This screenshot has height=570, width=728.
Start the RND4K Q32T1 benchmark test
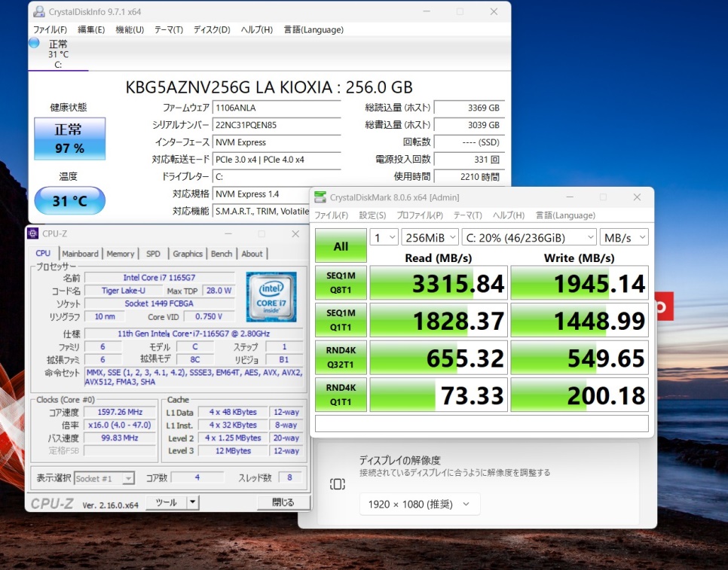(x=341, y=357)
